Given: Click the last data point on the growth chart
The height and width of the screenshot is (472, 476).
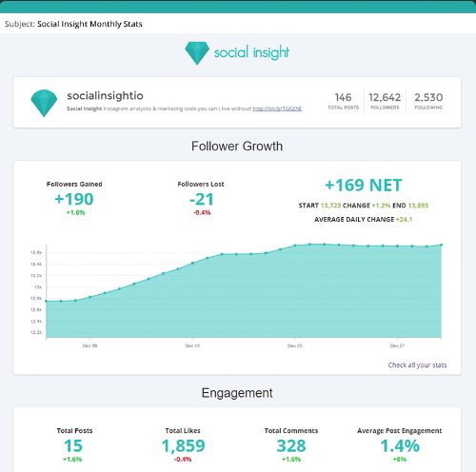Looking at the screenshot, I should [x=441, y=245].
